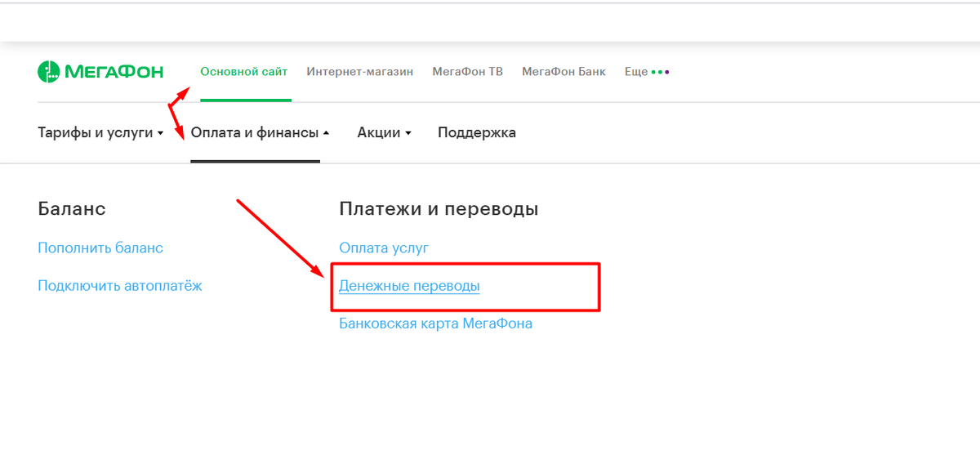
Task: Expand the Акции dropdown
Action: pyautogui.click(x=384, y=132)
